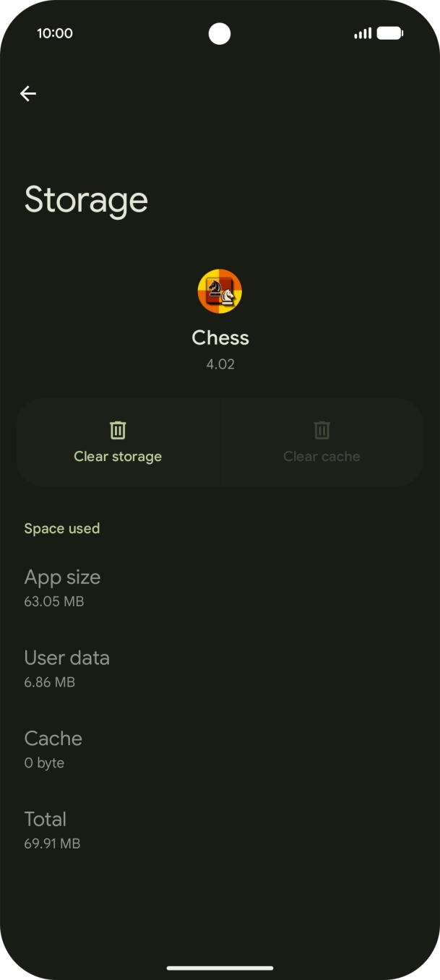Tap the trash icon above Clear cache
This screenshot has width=440, height=980.
[322, 430]
